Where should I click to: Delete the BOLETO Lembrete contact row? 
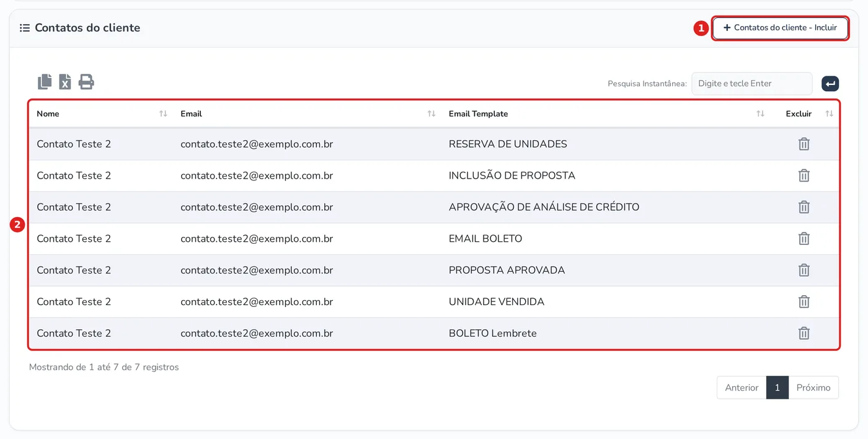pyautogui.click(x=804, y=333)
